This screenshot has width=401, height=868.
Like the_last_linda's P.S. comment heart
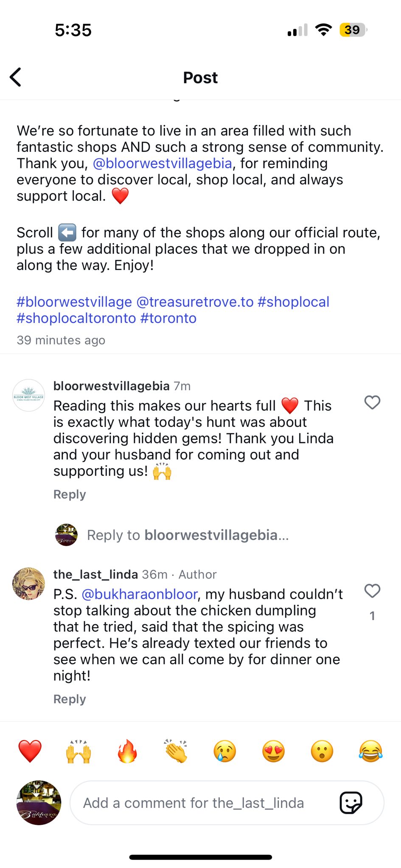click(372, 590)
